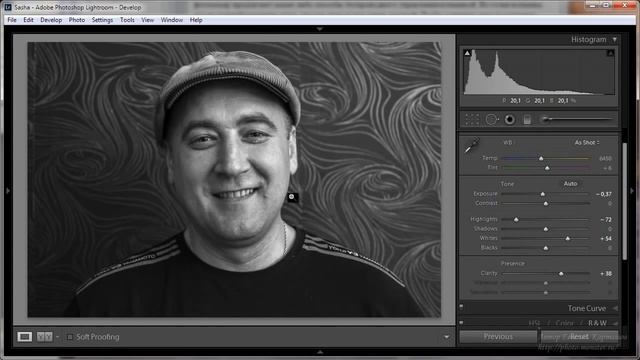Select the Red Eye Correction tool
This screenshot has height=360, width=640.
[x=509, y=120]
